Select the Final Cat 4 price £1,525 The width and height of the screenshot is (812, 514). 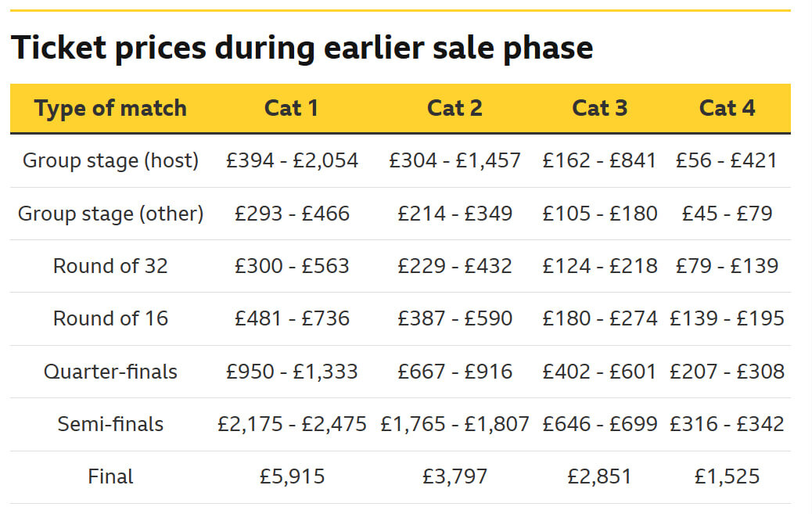(728, 476)
